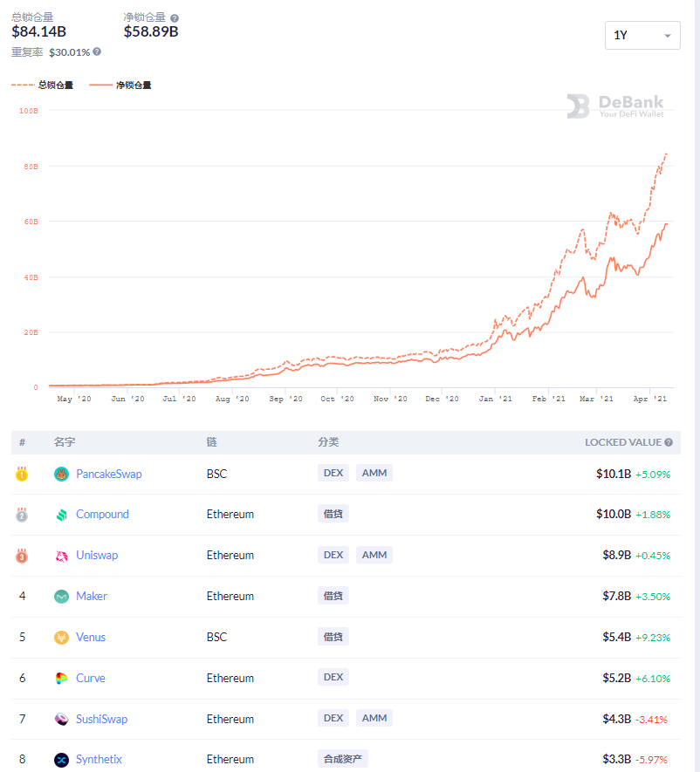
Task: Click the 链 column header
Action: click(x=212, y=442)
